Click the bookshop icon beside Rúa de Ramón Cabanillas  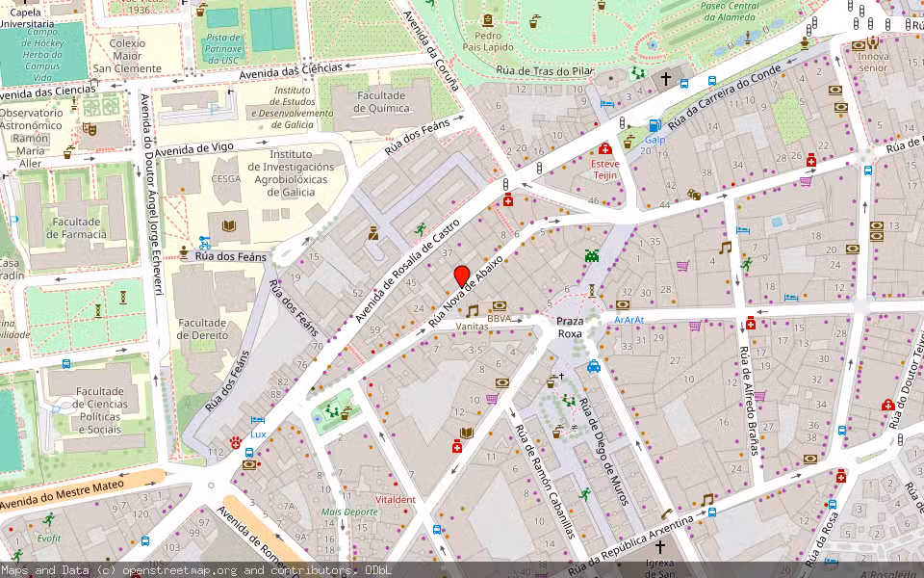click(x=467, y=433)
